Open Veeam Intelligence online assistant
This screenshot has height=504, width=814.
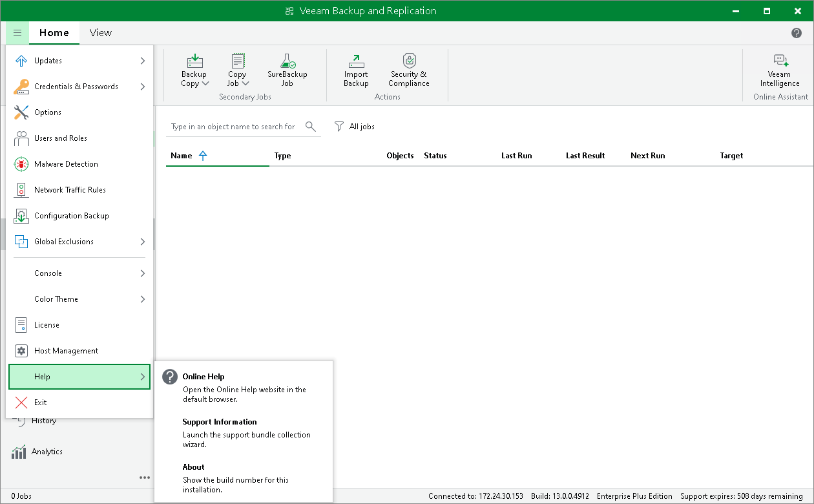point(780,70)
